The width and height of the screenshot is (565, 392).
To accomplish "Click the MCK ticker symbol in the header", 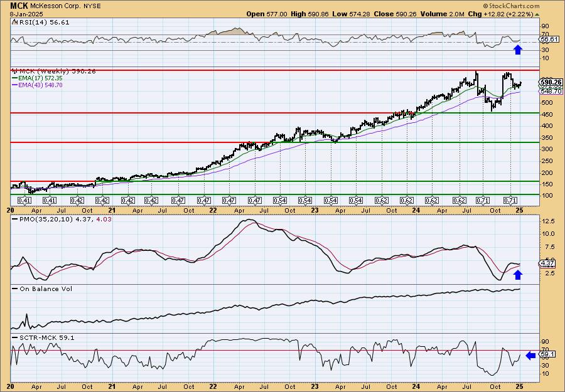I will point(19,6).
